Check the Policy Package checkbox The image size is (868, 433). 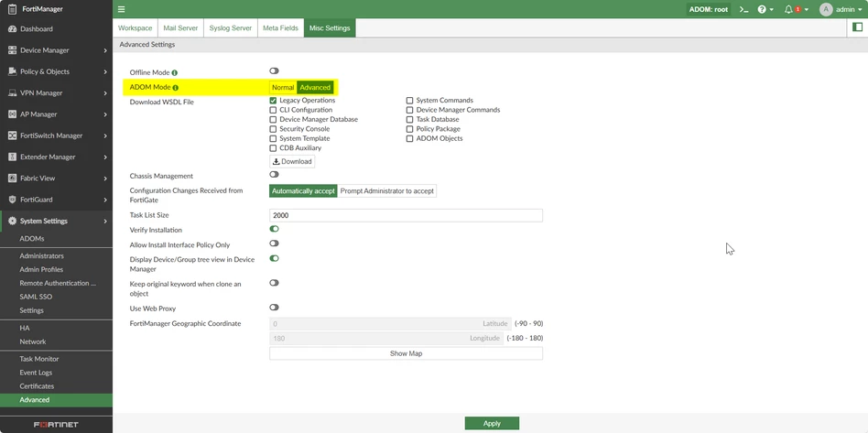pyautogui.click(x=409, y=129)
